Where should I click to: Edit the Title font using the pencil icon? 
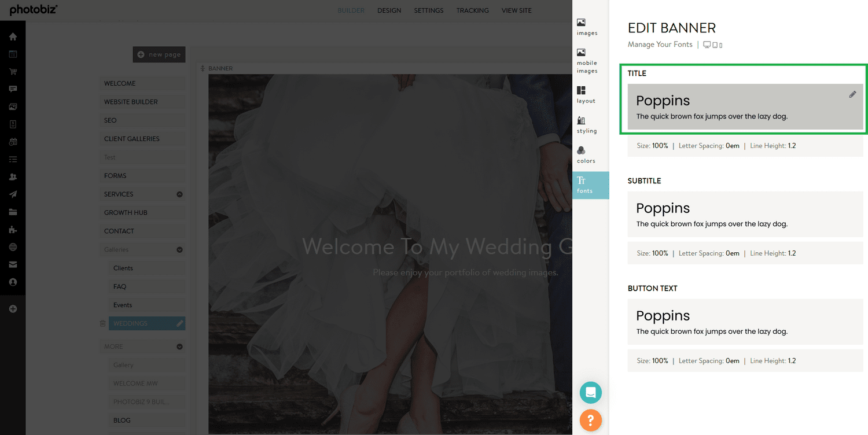click(852, 94)
